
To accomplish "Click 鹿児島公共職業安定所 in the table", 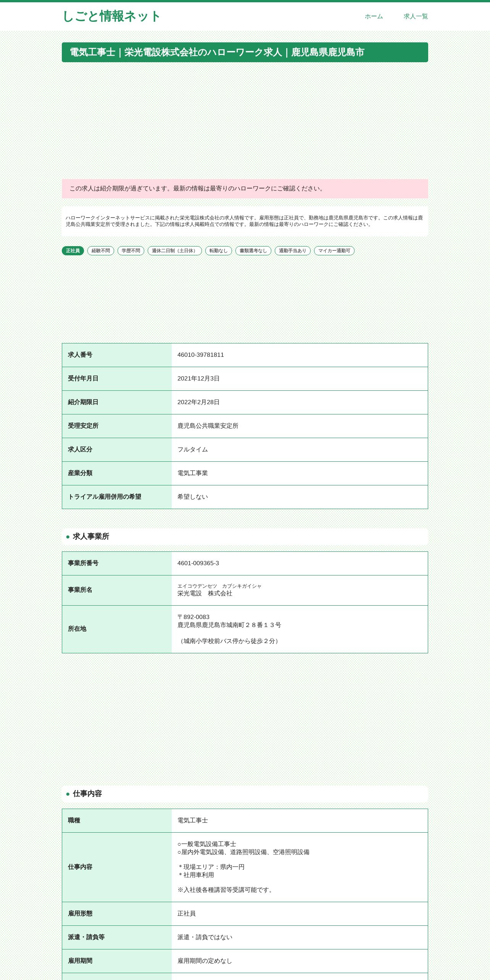I will 208,426.
